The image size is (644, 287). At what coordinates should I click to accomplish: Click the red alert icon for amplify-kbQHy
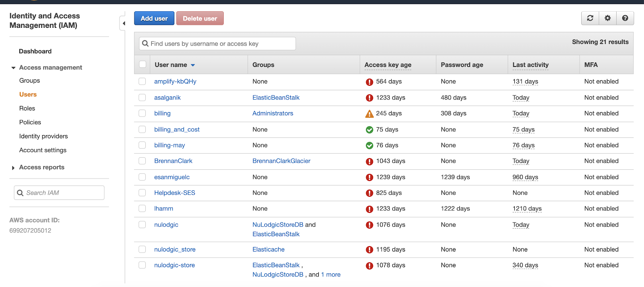pyautogui.click(x=369, y=82)
